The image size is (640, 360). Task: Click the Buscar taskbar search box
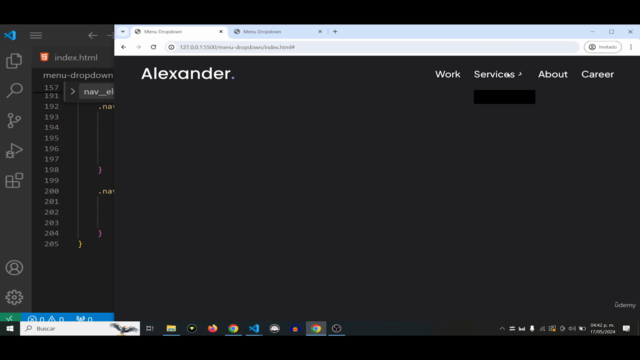[x=80, y=328]
